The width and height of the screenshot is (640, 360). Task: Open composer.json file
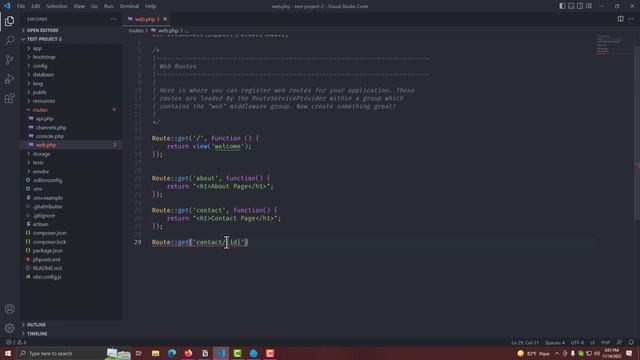pos(71,233)
